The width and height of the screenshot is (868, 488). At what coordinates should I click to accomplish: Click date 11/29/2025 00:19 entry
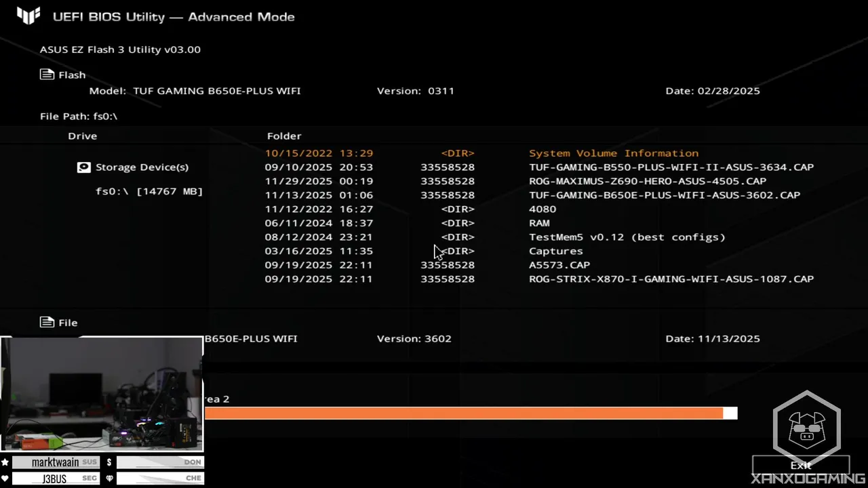coord(319,181)
